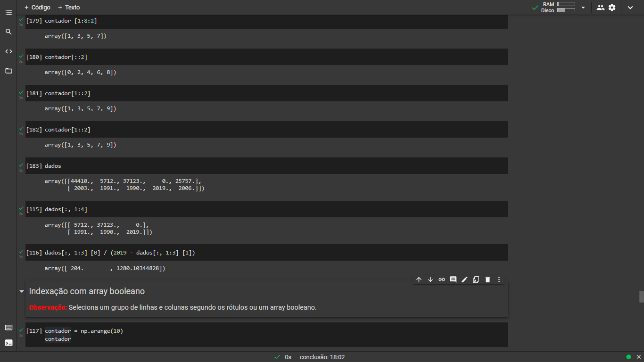The width and height of the screenshot is (644, 362).
Task: Click the RAM usage bar
Action: 566,4
